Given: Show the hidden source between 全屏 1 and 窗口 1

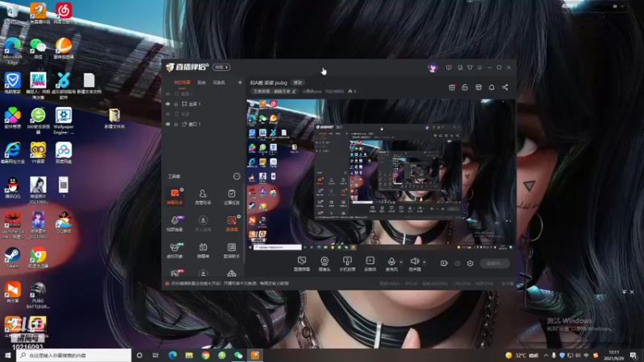Looking at the screenshot, I should tap(168, 114).
